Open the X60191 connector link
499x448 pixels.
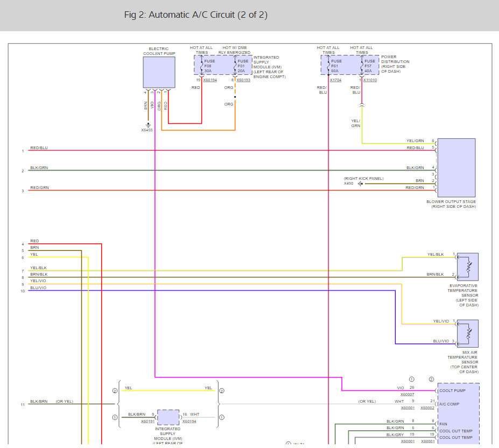click(x=148, y=422)
